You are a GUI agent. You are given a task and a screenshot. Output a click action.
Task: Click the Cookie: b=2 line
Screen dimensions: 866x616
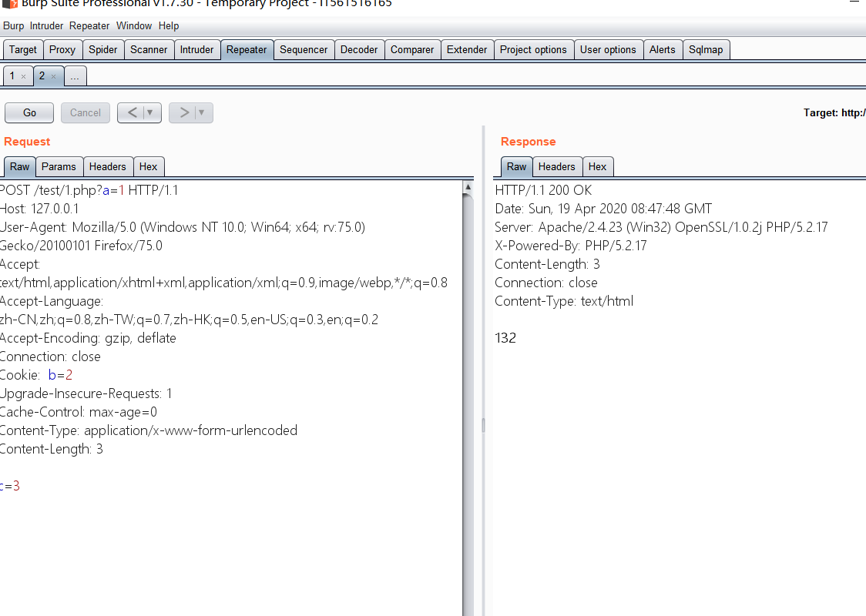pyautogui.click(x=36, y=375)
